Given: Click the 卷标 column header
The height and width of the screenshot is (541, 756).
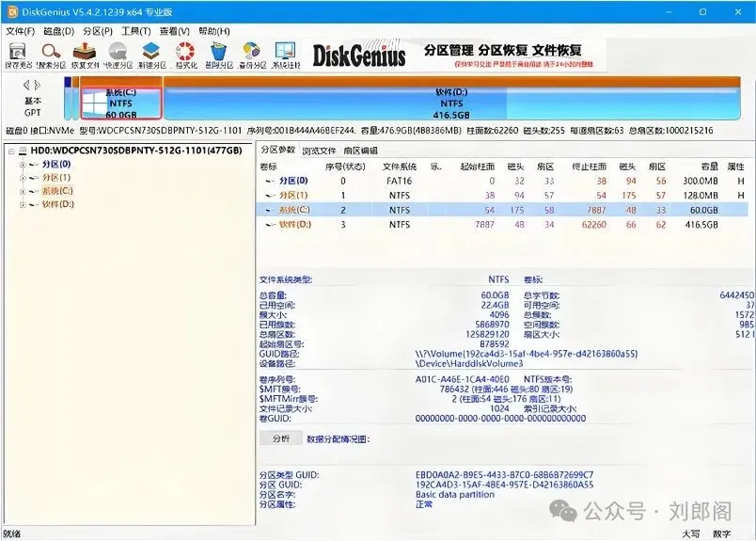Looking at the screenshot, I should [x=269, y=167].
